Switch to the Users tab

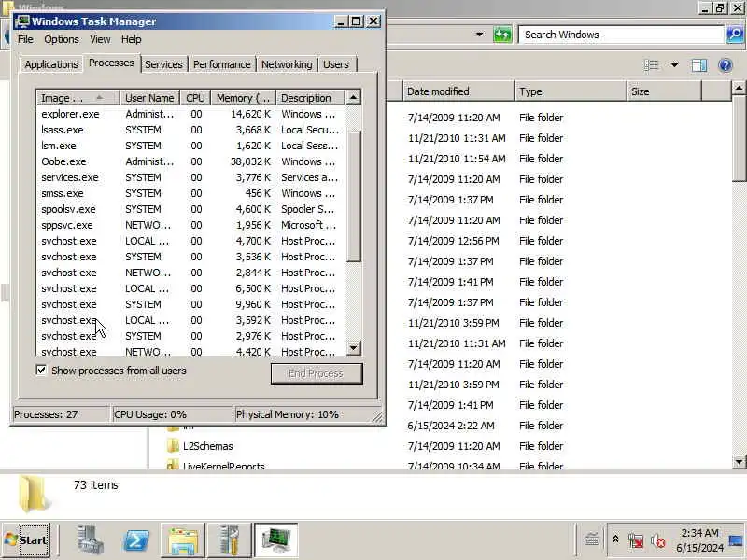coord(336,64)
